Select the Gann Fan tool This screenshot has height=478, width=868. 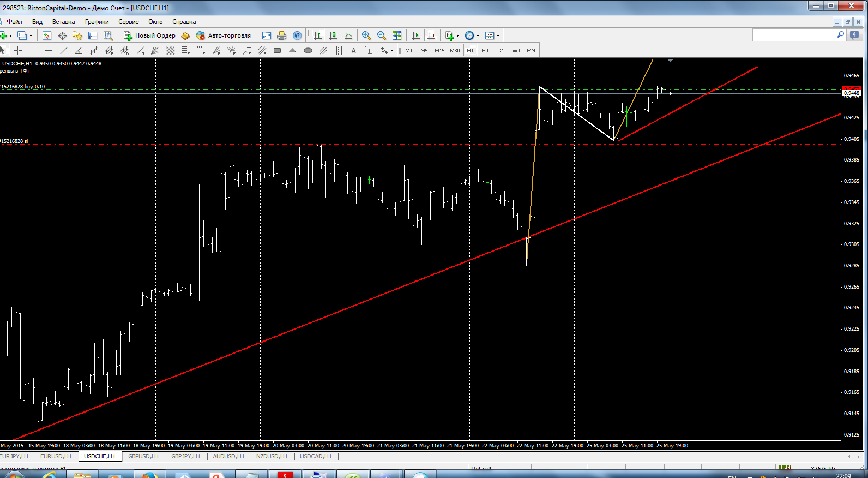[x=155, y=50]
